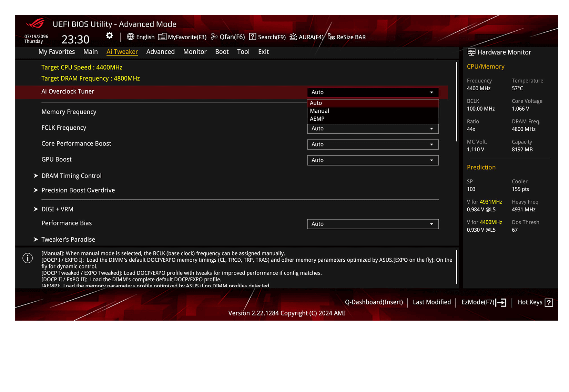This screenshot has width=569, height=392.
Task: Expand Tweaker's Paradise
Action: pyautogui.click(x=68, y=239)
